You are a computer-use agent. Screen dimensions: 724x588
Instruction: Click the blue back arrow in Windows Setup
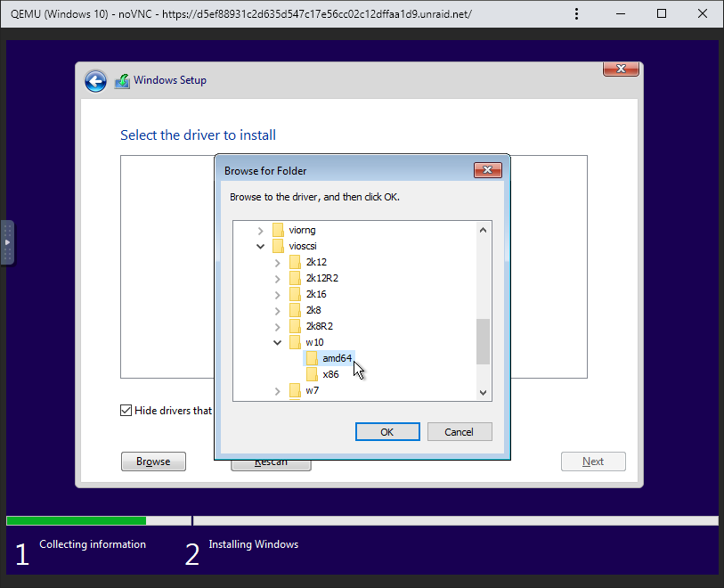point(95,82)
